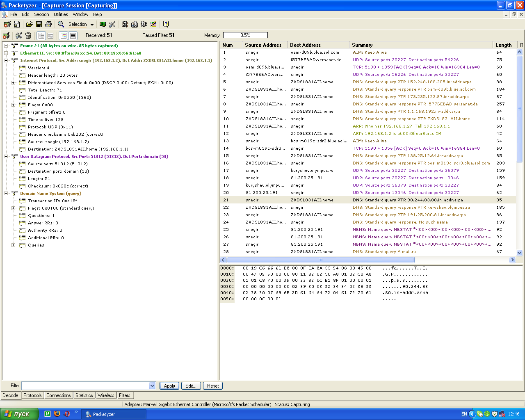
Task: Select packet 11 ARP Who has 192.168.1.2
Action: 368,126
